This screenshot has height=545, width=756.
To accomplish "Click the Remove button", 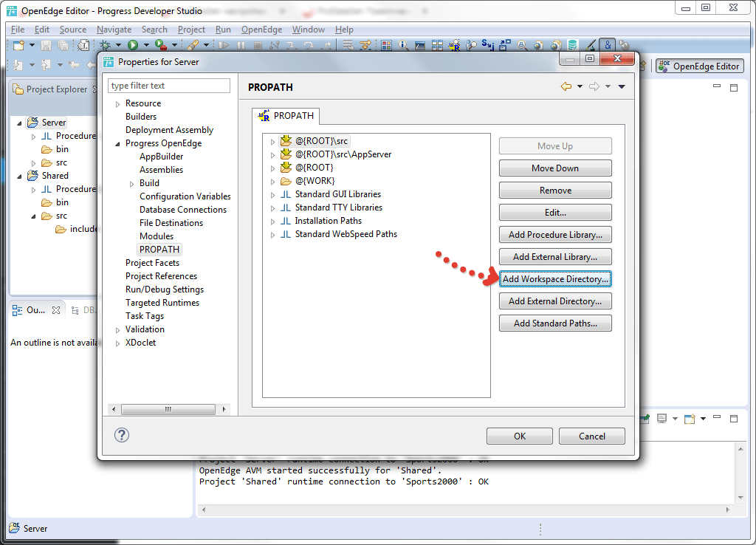I will point(555,190).
